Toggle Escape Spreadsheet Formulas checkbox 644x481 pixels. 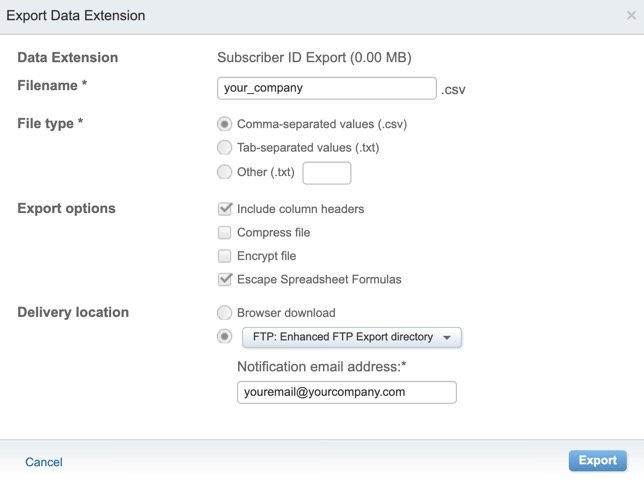(225, 279)
